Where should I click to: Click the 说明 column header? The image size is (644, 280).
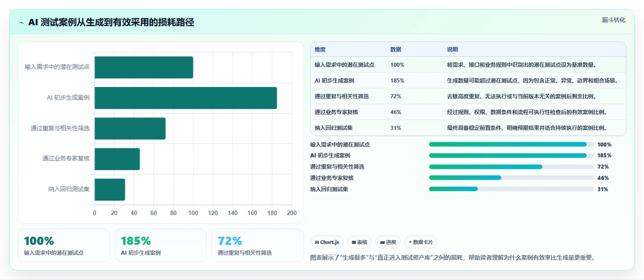(x=453, y=50)
